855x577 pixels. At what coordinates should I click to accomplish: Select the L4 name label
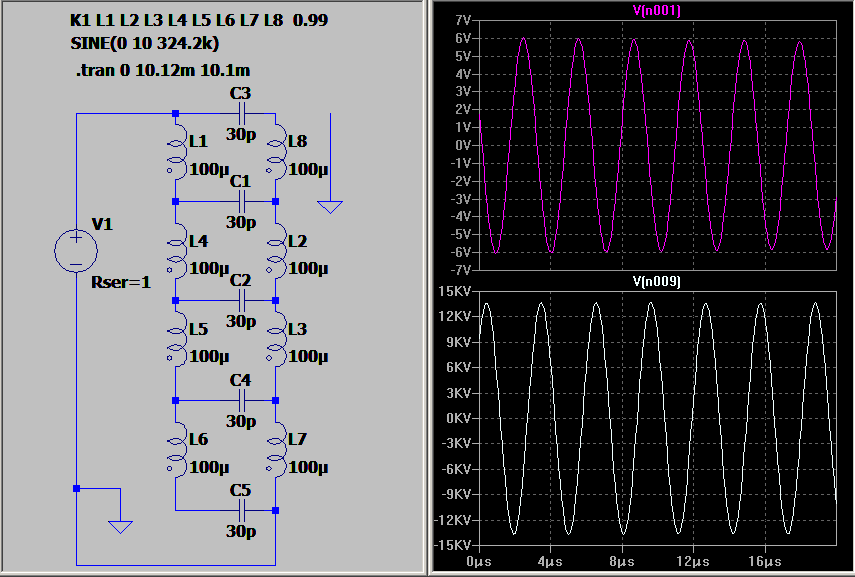point(198,241)
